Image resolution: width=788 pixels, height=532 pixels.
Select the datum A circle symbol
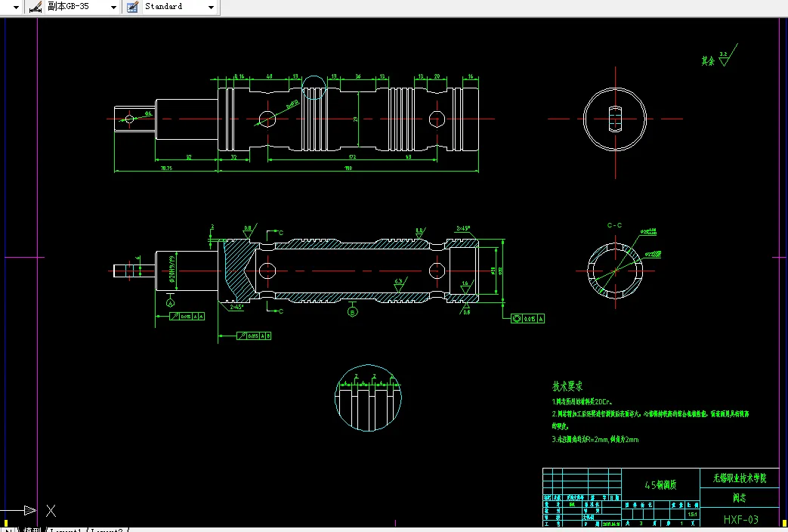171,302
